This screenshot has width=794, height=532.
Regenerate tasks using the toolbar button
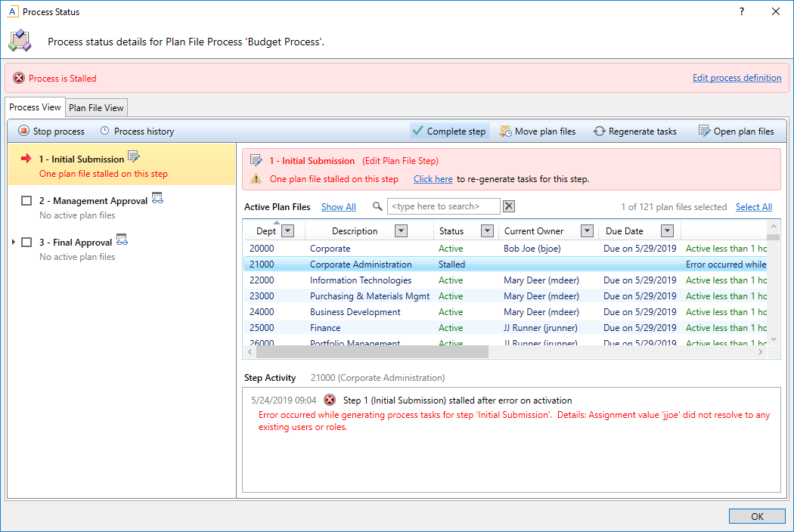click(634, 131)
